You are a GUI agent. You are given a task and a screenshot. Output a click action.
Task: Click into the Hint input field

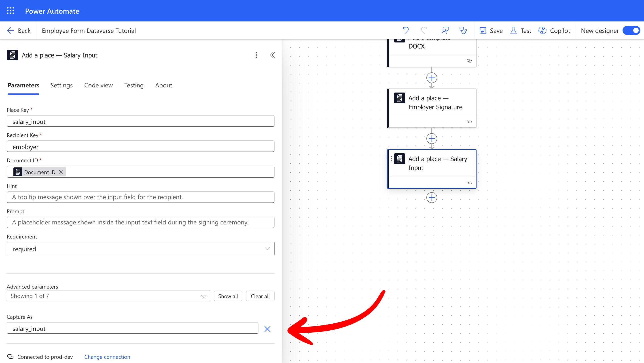(x=140, y=197)
